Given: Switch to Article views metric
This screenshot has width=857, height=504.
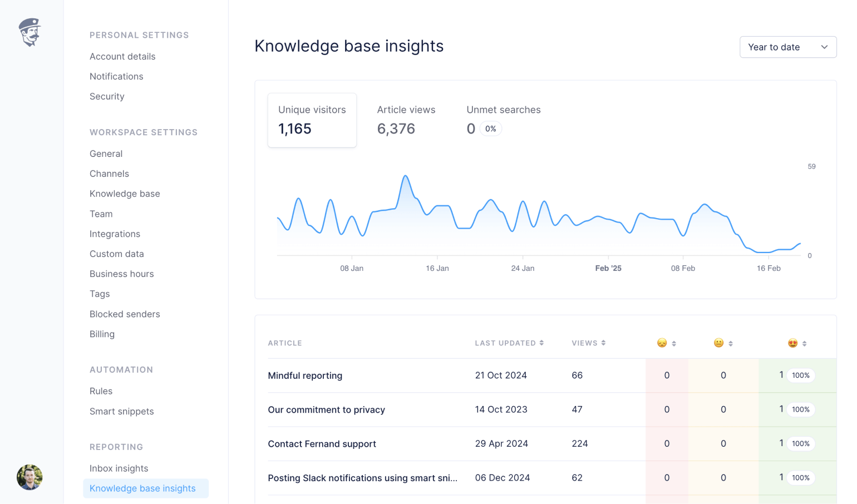Looking at the screenshot, I should point(406,120).
